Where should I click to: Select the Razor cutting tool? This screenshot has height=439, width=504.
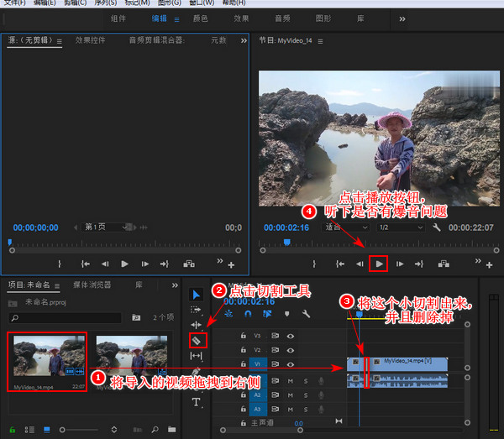click(197, 341)
